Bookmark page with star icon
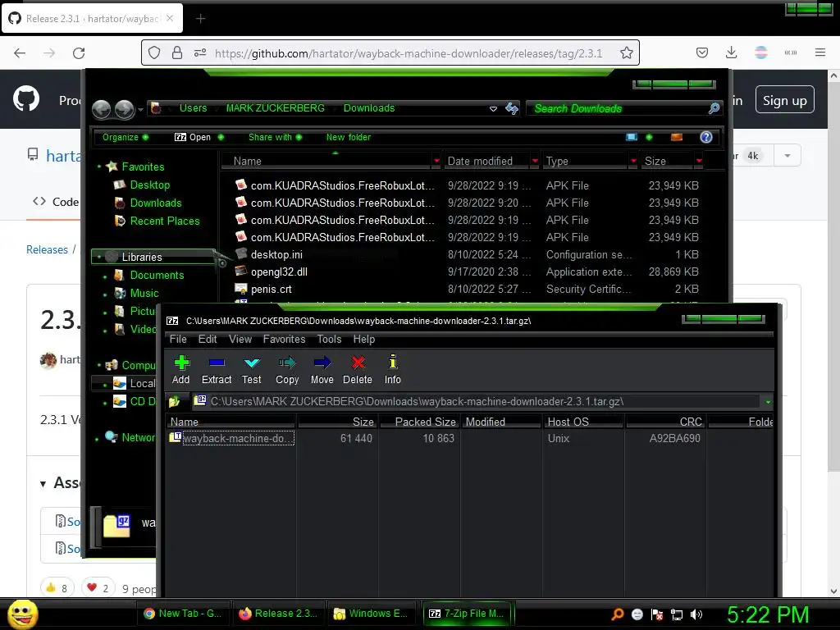840x630 pixels. [626, 53]
